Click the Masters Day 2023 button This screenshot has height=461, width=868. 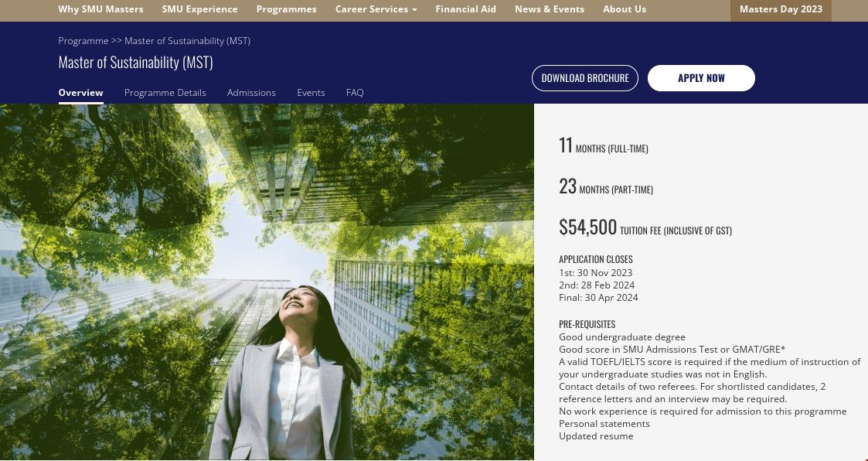click(780, 10)
